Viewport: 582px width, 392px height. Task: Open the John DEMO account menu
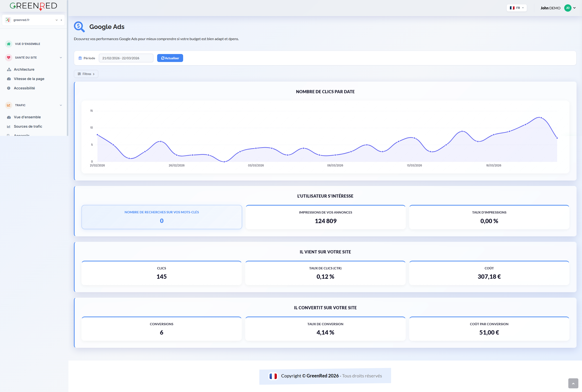pos(558,8)
